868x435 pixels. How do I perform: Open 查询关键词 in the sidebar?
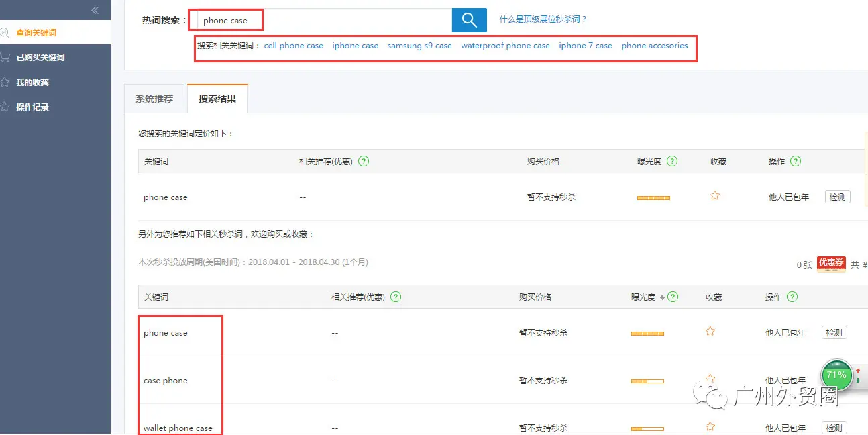(x=36, y=32)
